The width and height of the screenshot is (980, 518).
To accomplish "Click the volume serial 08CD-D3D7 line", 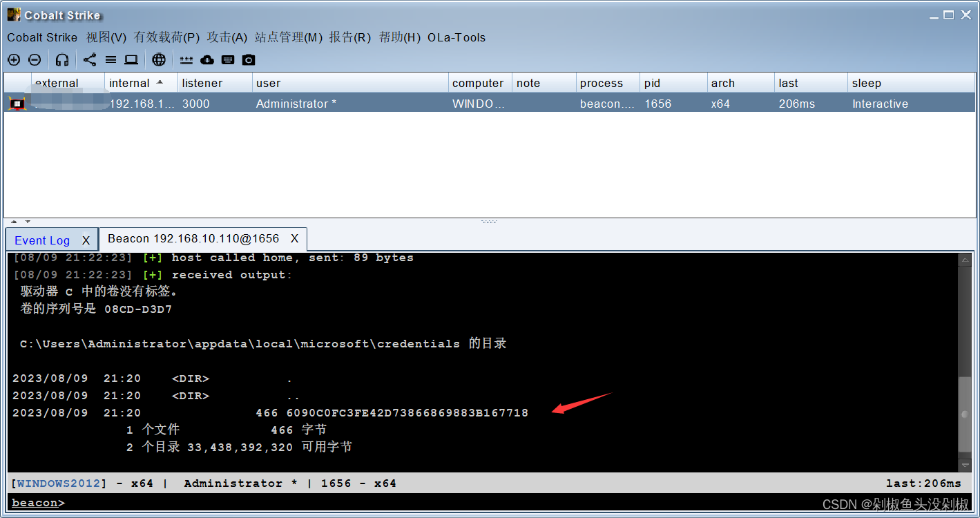I will click(96, 309).
